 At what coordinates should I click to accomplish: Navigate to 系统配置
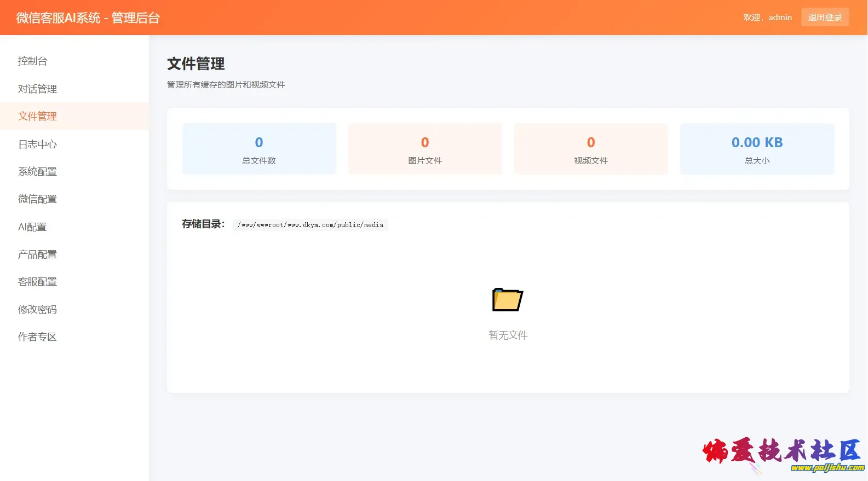[x=37, y=171]
